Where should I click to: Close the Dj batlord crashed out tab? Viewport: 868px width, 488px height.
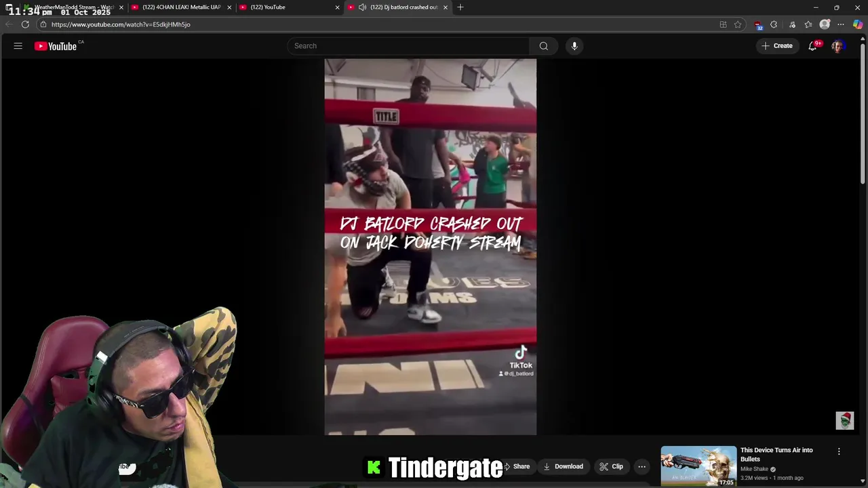click(446, 7)
